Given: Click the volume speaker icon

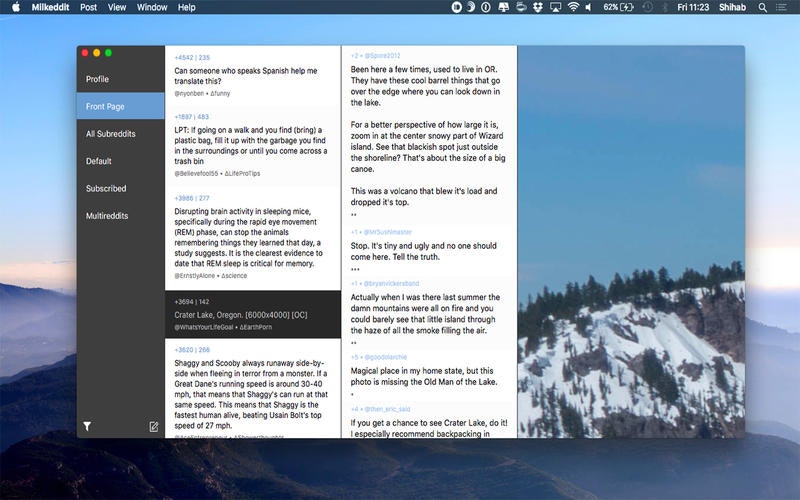Looking at the screenshot, I should 588,7.
